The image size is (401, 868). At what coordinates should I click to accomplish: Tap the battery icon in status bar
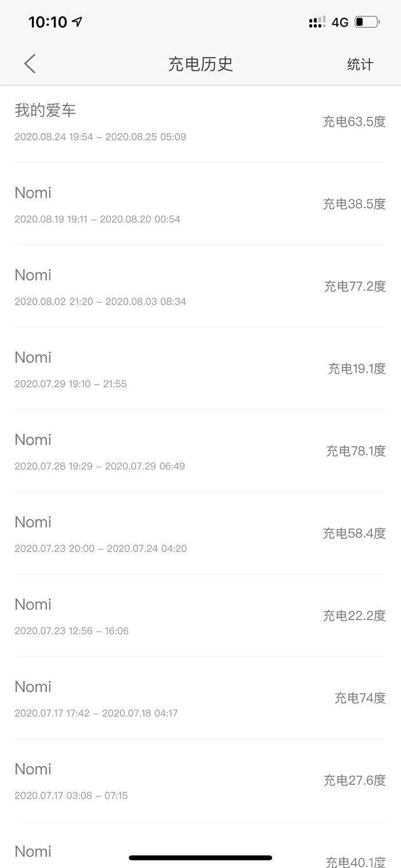(x=367, y=22)
